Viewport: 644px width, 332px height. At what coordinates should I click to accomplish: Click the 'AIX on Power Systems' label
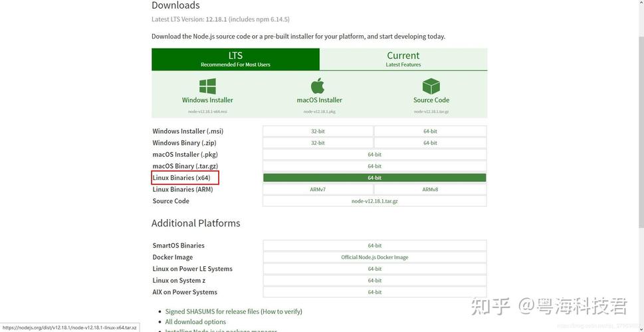[x=185, y=292]
